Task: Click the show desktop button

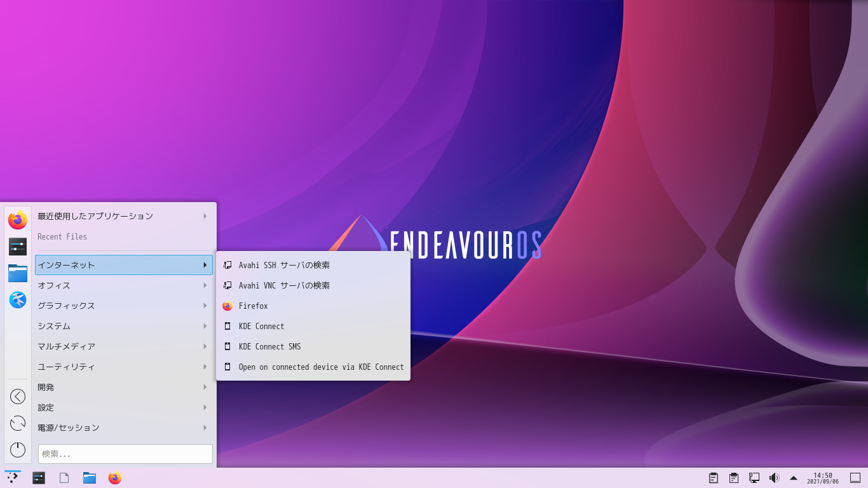Action: pyautogui.click(x=855, y=478)
